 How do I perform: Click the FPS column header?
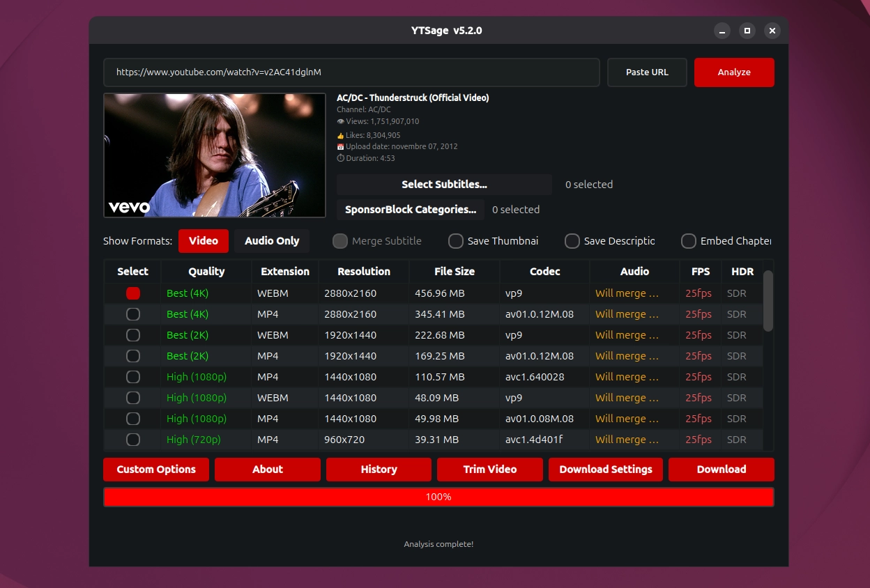701,272
